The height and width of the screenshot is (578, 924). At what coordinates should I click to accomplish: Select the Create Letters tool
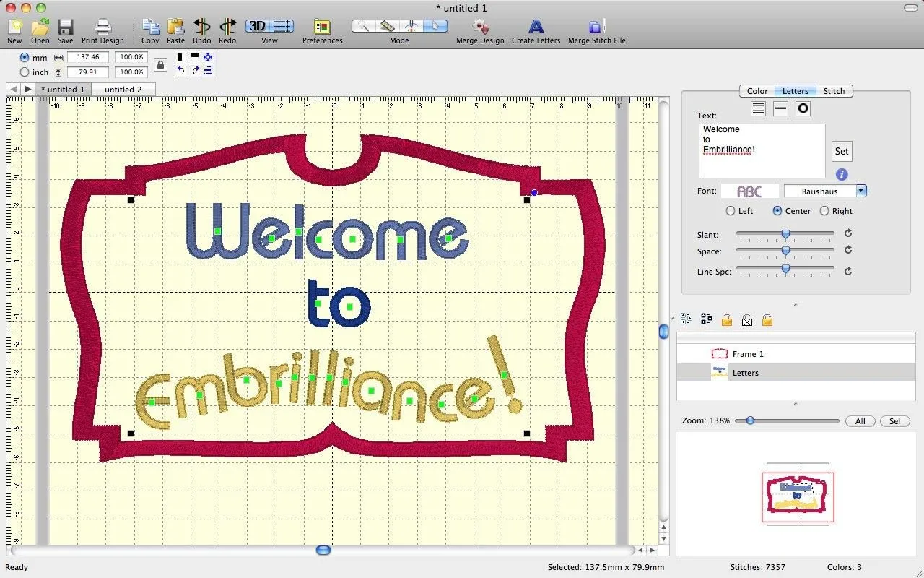tap(536, 29)
